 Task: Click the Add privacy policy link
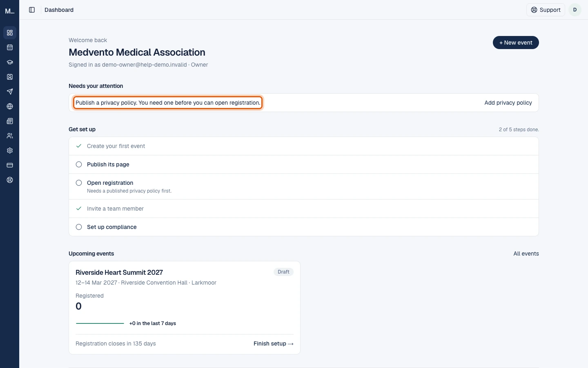click(508, 103)
